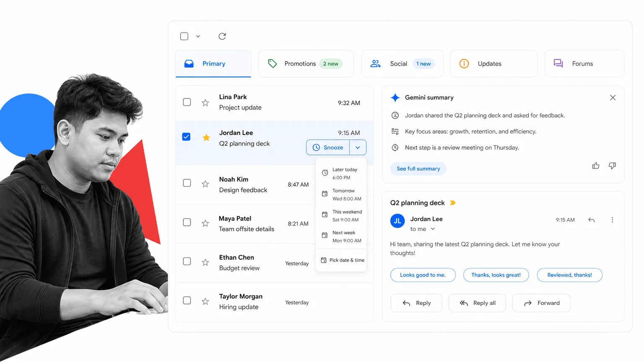
Task: Use 'Reviewed, thanks!' smart reply
Action: (569, 275)
